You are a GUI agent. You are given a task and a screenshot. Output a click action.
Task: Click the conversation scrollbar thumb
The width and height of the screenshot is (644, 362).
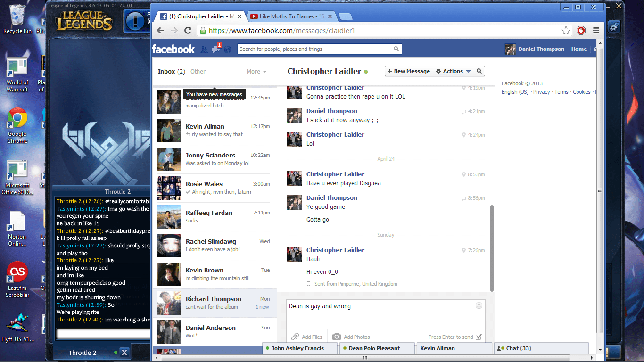click(x=492, y=248)
